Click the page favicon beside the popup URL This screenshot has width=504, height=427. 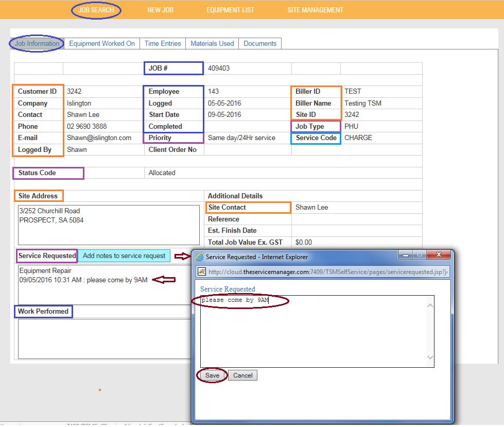tap(202, 271)
